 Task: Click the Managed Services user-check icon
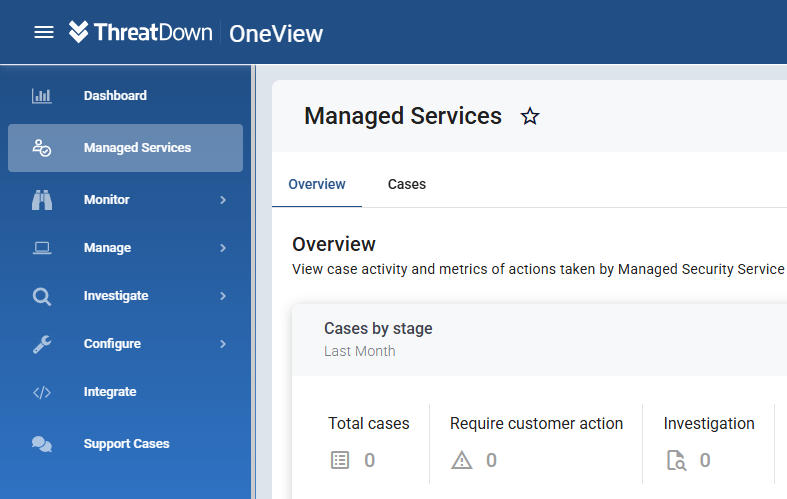[x=42, y=148]
